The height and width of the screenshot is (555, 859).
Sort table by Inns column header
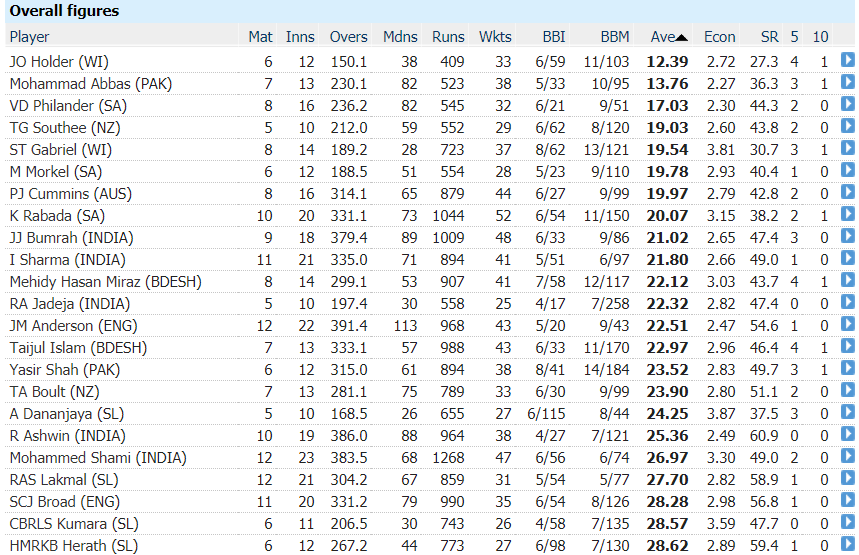(x=300, y=37)
